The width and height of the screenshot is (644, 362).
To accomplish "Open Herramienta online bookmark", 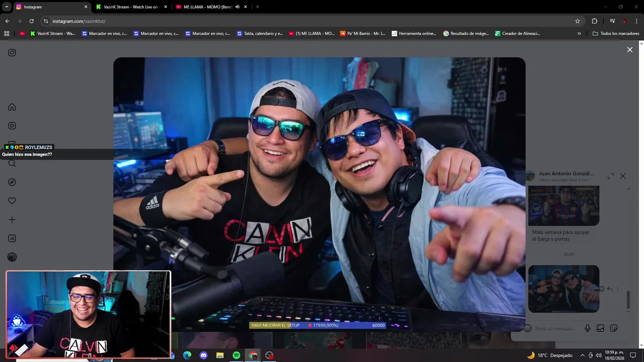I will point(414,34).
